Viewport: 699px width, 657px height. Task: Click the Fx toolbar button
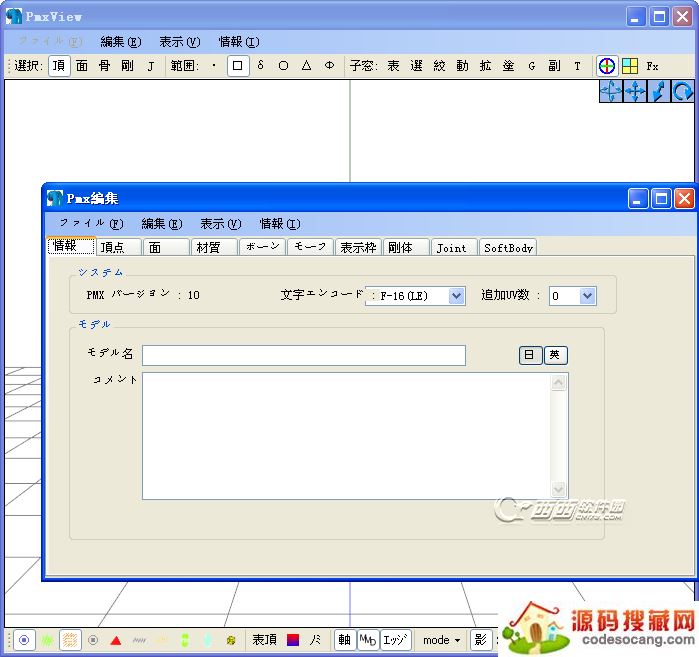[653, 66]
